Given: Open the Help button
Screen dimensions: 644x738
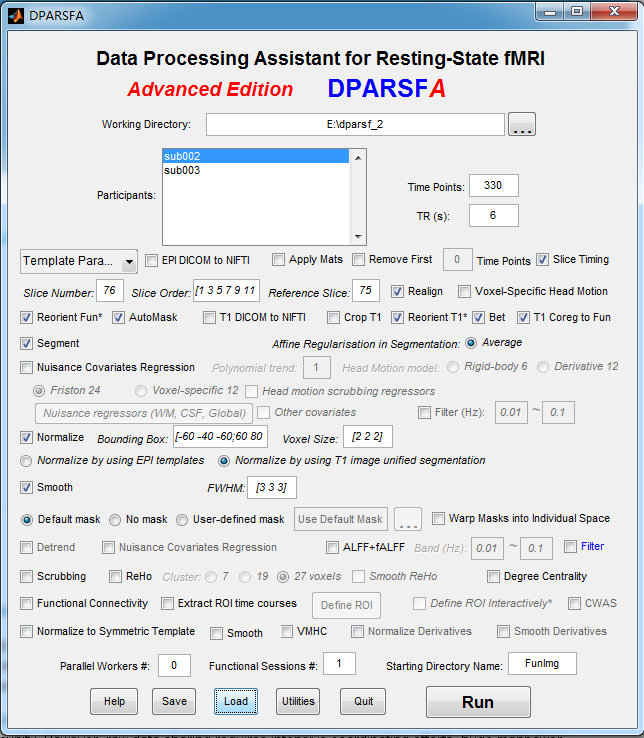Looking at the screenshot, I should pyautogui.click(x=114, y=701).
